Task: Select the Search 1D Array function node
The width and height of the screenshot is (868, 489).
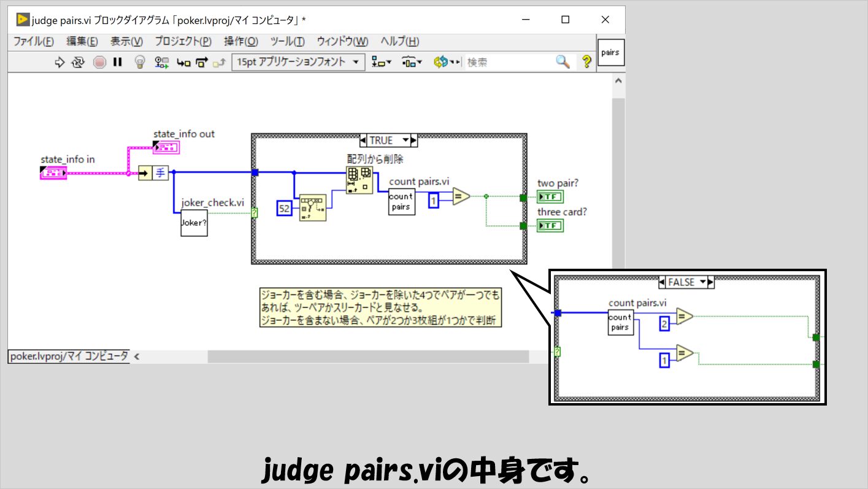Action: (313, 209)
